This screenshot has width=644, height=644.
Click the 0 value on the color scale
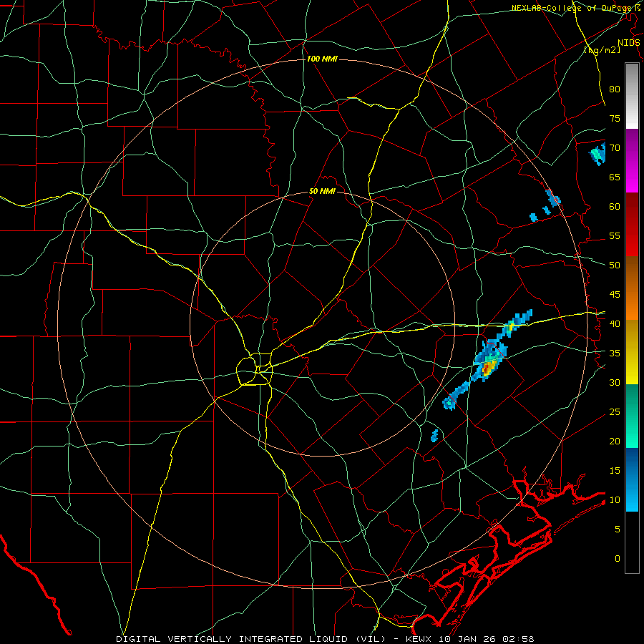[x=617, y=559]
